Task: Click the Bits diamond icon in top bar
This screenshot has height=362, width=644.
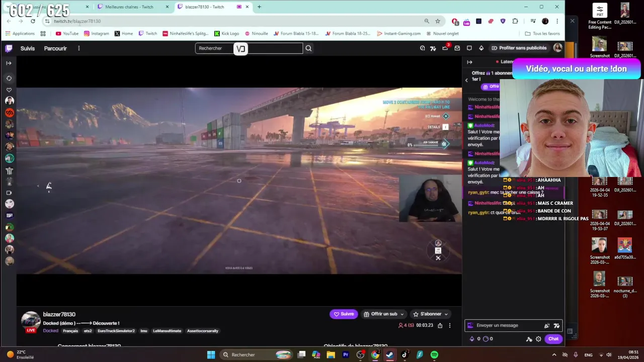Action: [481, 48]
